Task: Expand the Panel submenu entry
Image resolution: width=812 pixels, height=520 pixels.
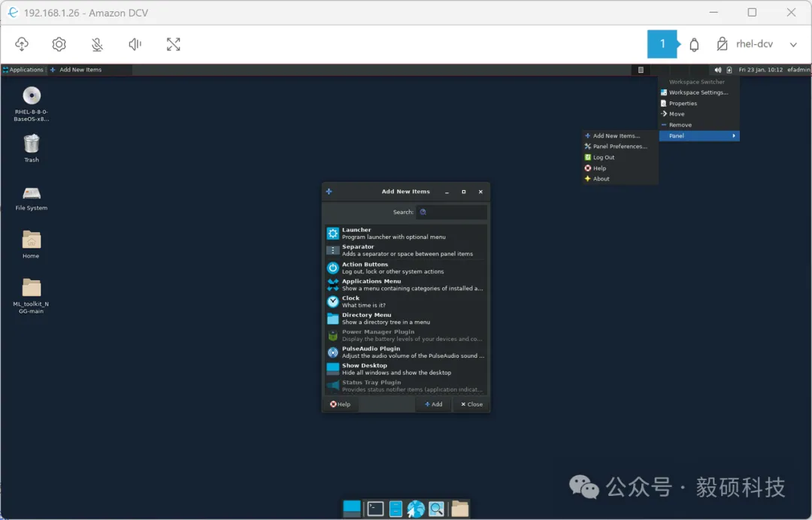Action: (698, 136)
